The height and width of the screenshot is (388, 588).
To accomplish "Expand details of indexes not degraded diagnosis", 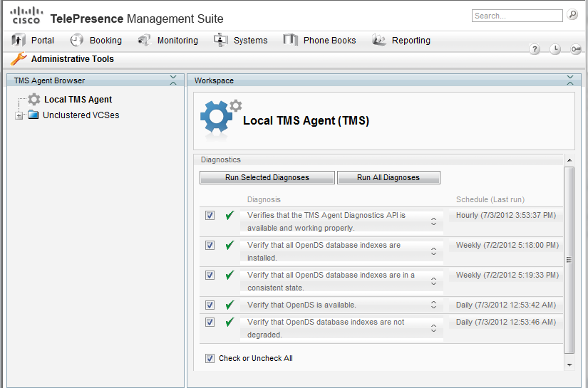I will click(433, 328).
